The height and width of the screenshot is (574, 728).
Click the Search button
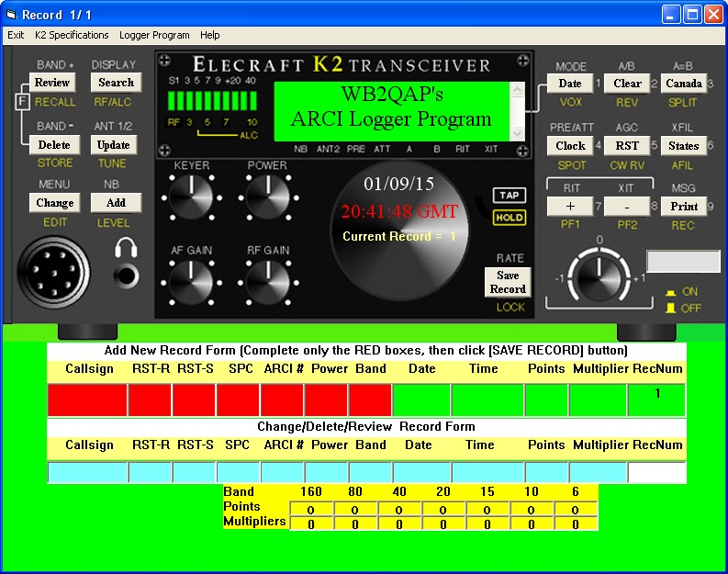(116, 83)
